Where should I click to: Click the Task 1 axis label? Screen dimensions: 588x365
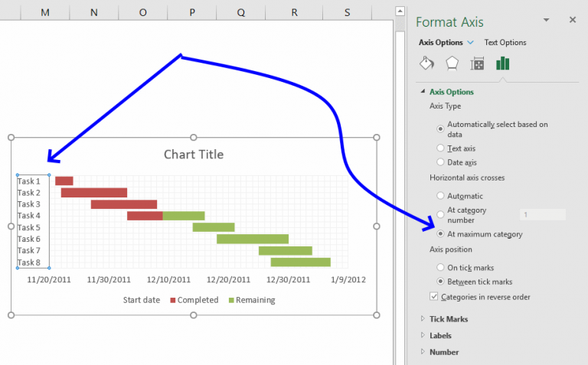pyautogui.click(x=29, y=181)
